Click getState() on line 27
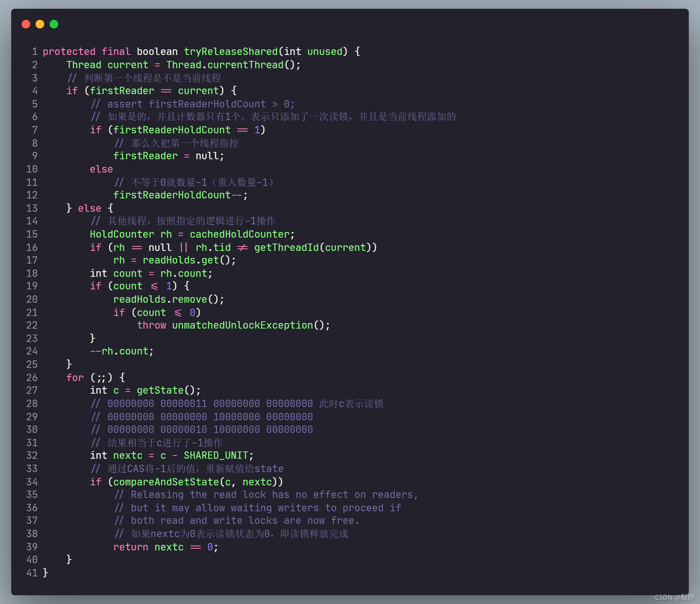Viewport: 700px width, 604px height. 166,390
